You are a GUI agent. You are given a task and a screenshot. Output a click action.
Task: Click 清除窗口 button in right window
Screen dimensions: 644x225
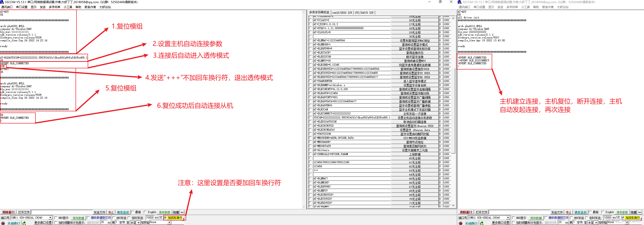point(466,212)
